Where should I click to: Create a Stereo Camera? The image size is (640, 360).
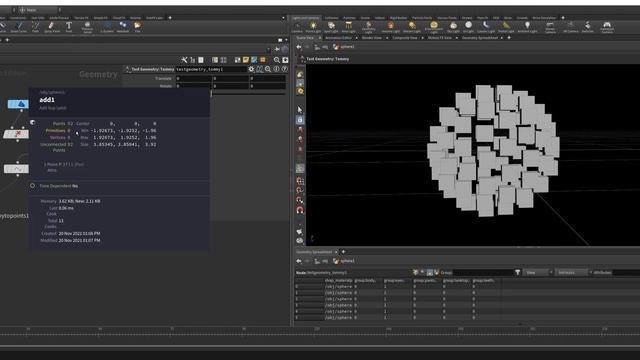pos(550,27)
